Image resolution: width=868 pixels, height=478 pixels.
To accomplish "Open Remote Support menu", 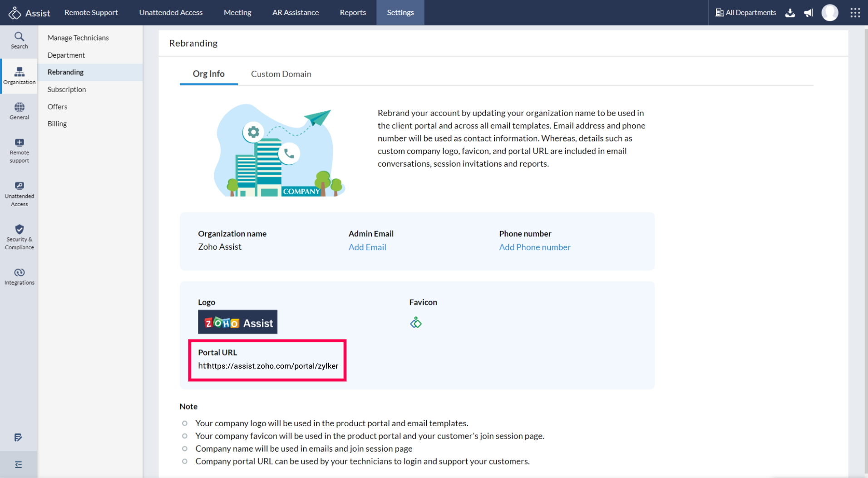I will click(91, 13).
